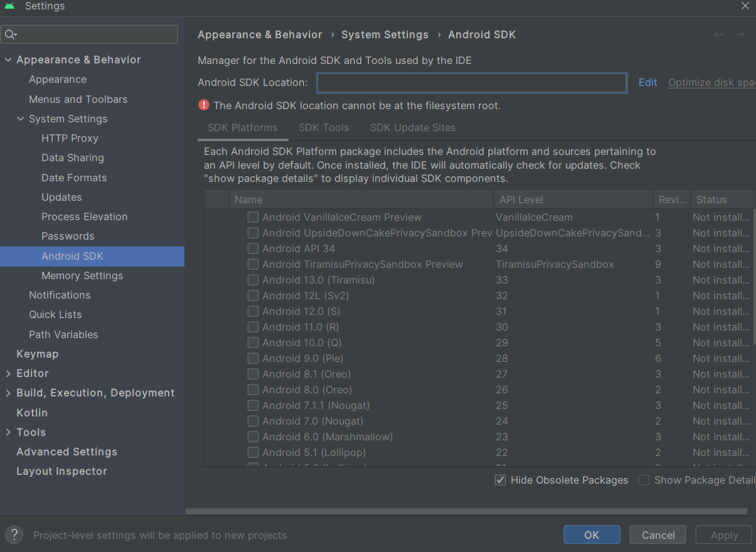Click the help question mark icon

click(14, 535)
